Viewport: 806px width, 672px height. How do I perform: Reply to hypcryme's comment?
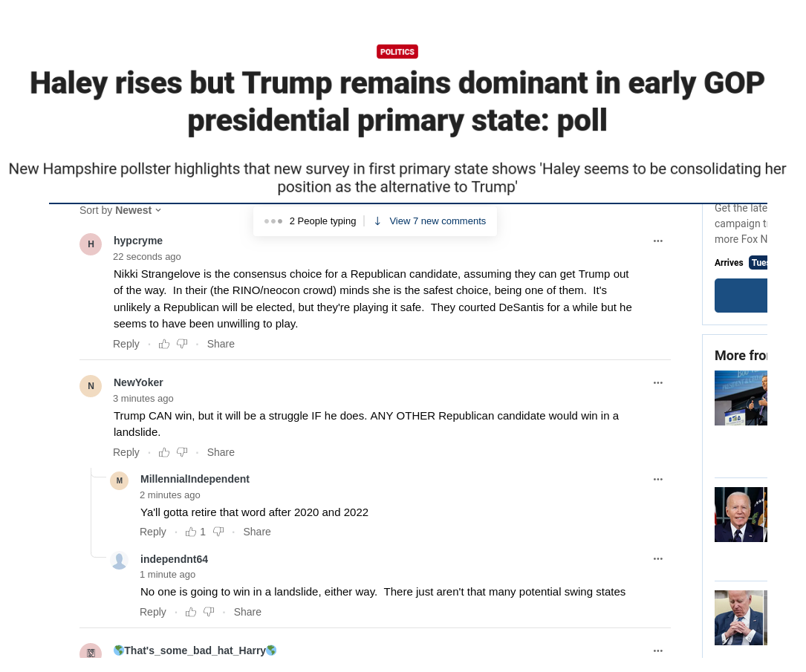pyautogui.click(x=126, y=345)
